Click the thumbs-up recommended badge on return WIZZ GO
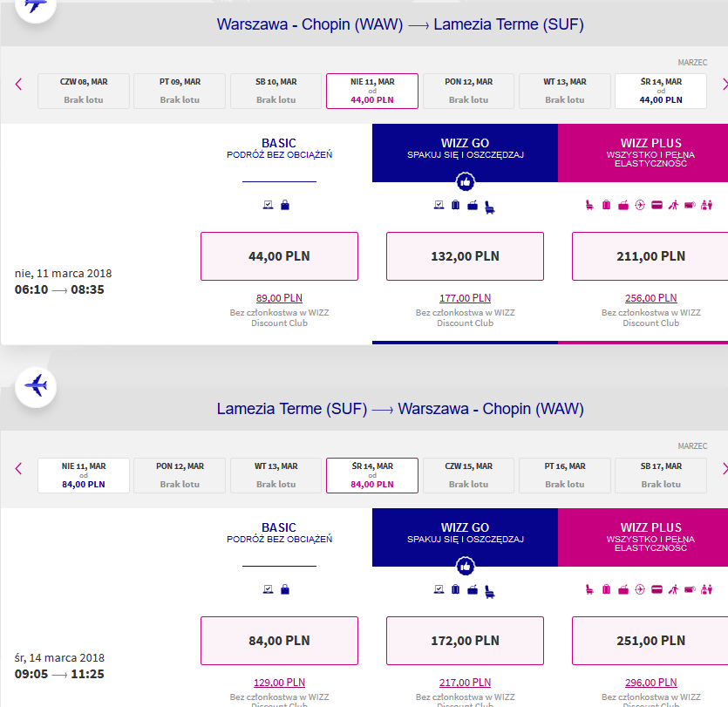 point(466,566)
